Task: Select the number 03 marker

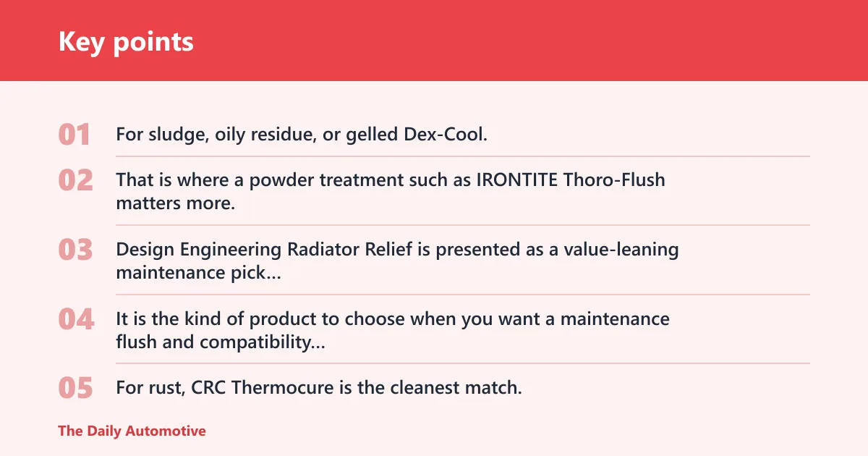Action: (x=75, y=250)
